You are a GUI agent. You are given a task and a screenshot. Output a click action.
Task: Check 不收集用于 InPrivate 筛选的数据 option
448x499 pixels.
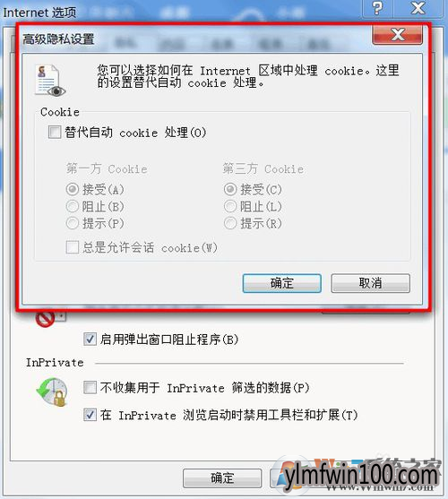point(90,388)
